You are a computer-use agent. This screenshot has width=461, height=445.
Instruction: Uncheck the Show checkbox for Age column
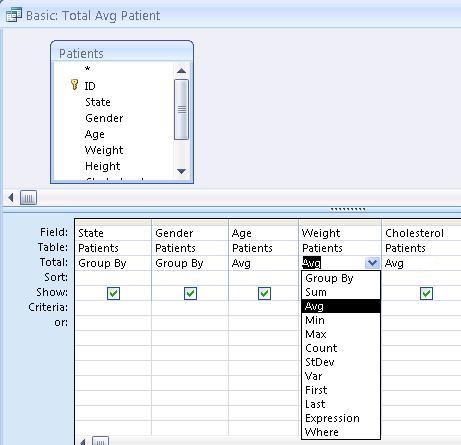pos(264,293)
